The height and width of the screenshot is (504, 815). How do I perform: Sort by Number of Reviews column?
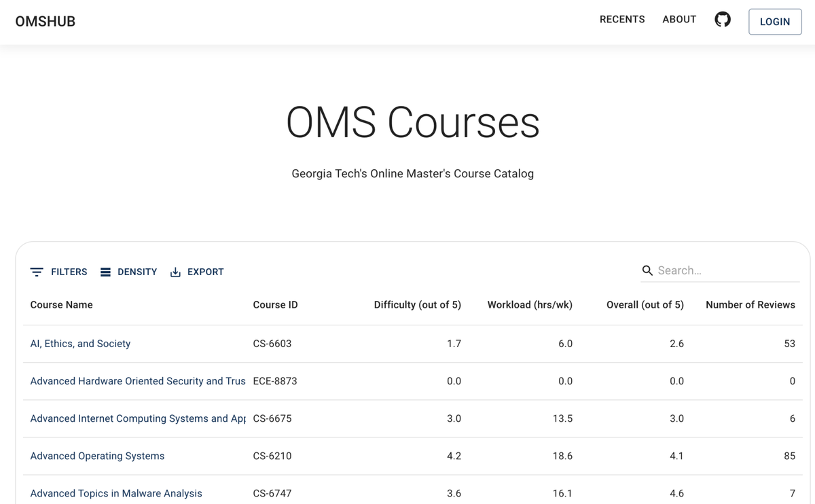[x=750, y=305]
